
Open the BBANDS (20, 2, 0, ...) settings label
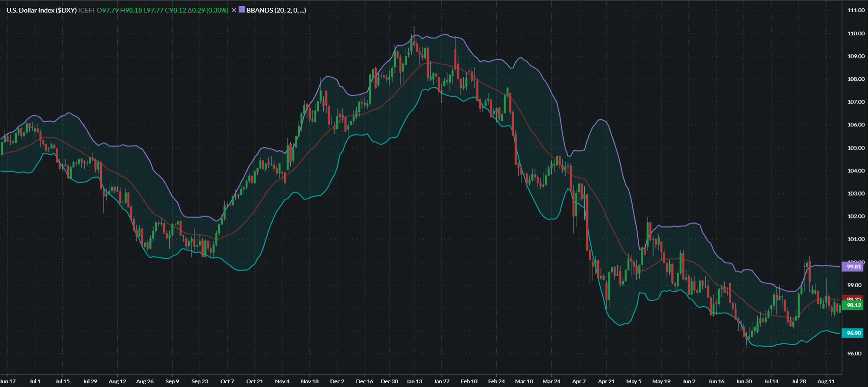[276, 10]
